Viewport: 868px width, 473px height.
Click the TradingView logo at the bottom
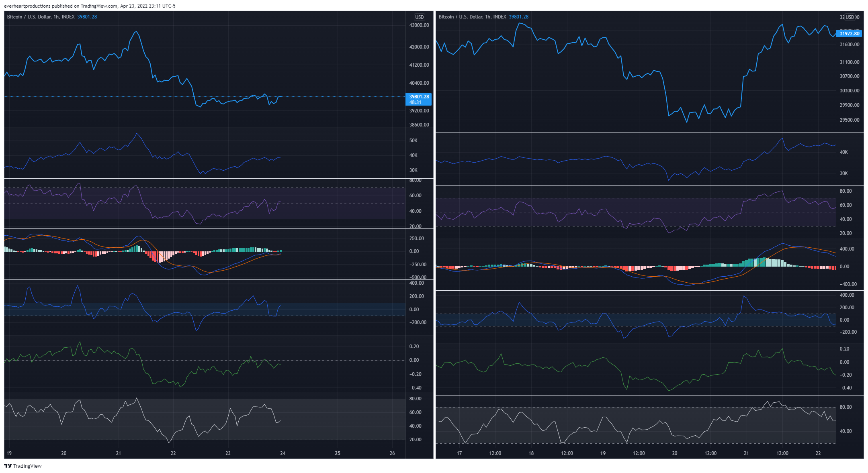click(23, 466)
